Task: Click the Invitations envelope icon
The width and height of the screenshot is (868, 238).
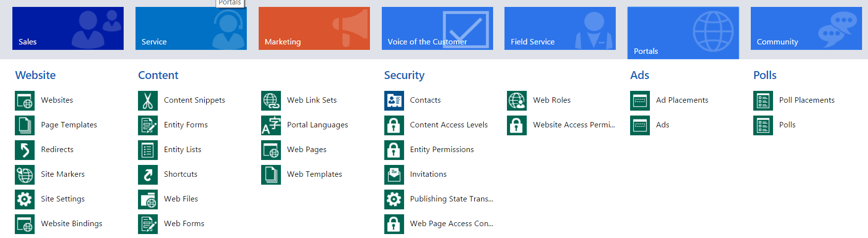Action: [394, 174]
